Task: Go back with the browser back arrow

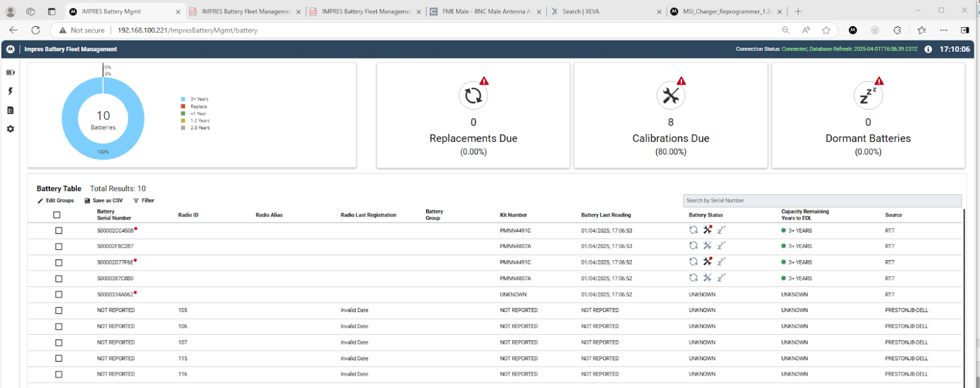Action: 14,30
